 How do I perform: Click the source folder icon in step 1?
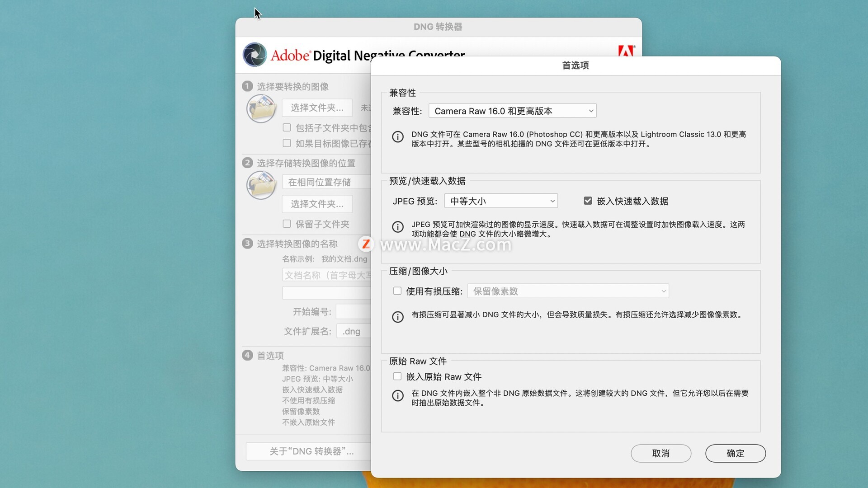(261, 109)
